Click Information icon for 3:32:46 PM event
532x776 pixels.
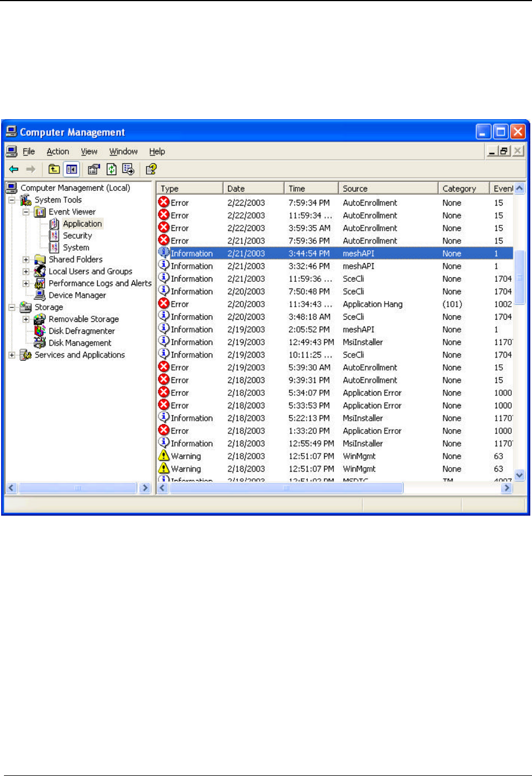pyautogui.click(x=164, y=265)
